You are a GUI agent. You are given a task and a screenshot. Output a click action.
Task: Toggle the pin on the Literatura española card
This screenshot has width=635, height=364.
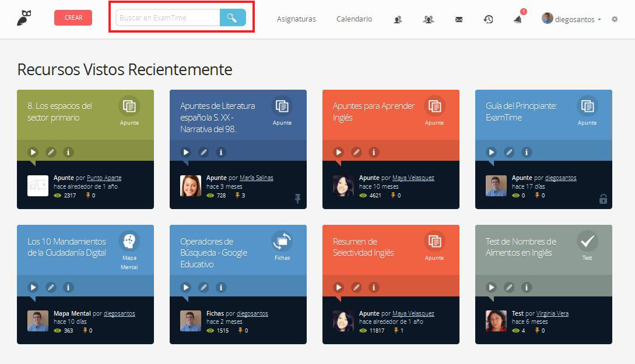click(297, 199)
